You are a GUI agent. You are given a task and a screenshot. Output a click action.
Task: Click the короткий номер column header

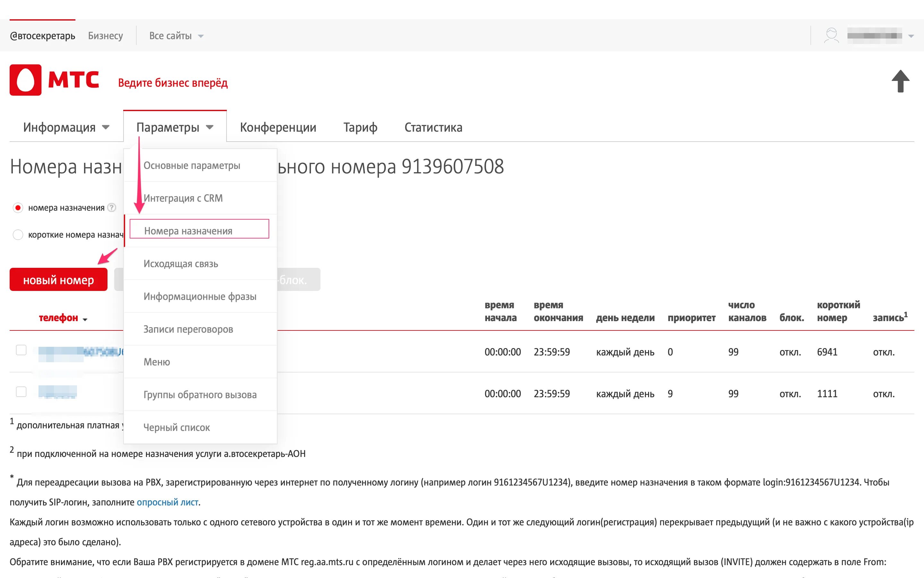838,311
